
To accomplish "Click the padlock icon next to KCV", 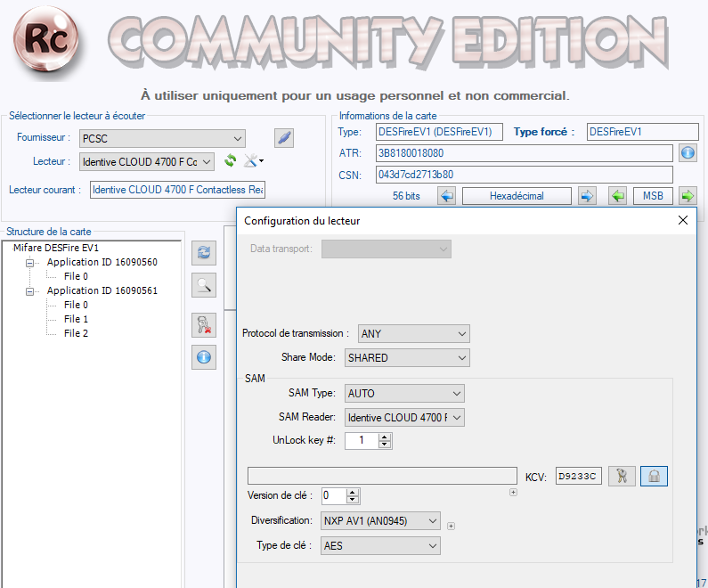I will (654, 477).
